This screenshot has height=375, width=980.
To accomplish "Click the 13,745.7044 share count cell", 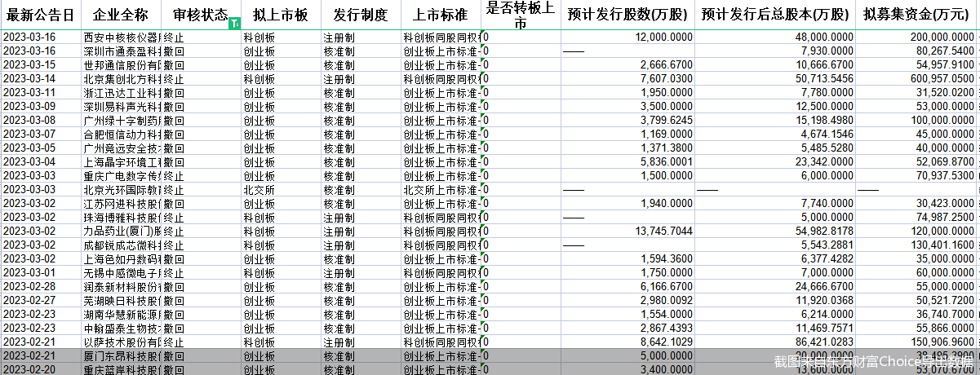I will [x=627, y=232].
